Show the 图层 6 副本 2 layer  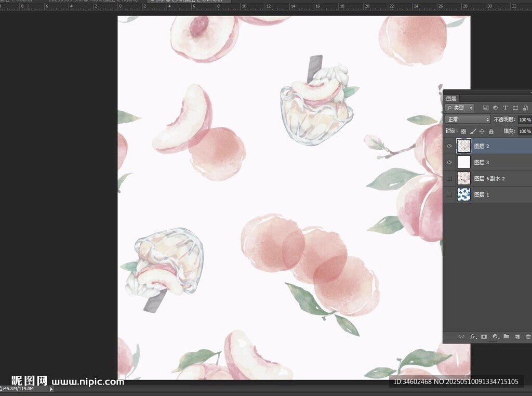coord(449,178)
